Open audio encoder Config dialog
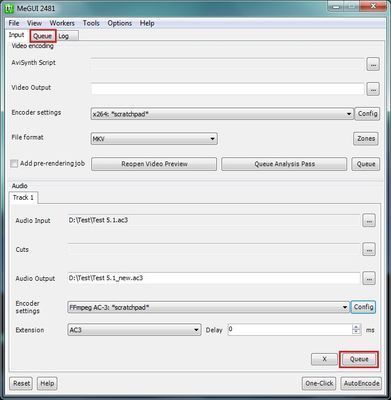 [x=363, y=307]
